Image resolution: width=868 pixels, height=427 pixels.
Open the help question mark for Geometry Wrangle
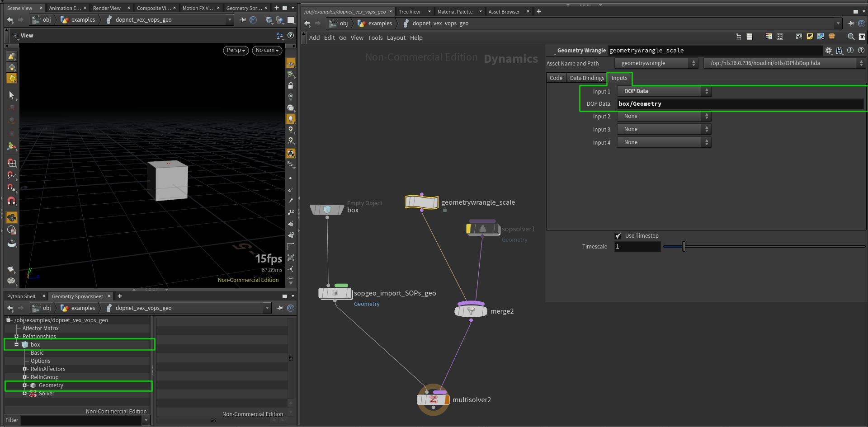pyautogui.click(x=861, y=51)
